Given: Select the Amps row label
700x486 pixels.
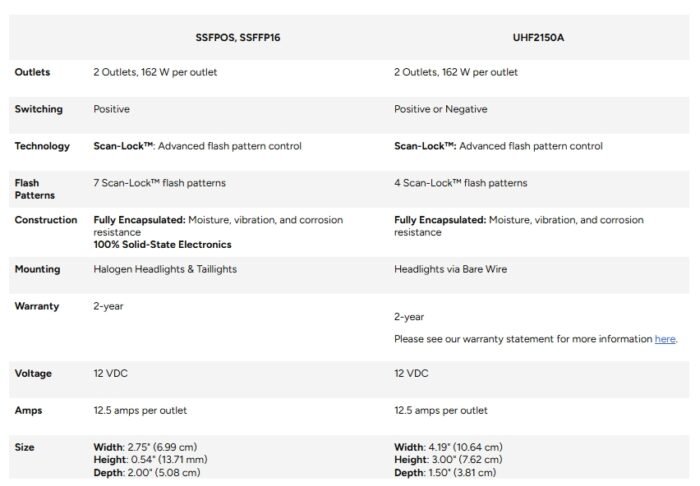Looking at the screenshot, I should click(x=28, y=410).
